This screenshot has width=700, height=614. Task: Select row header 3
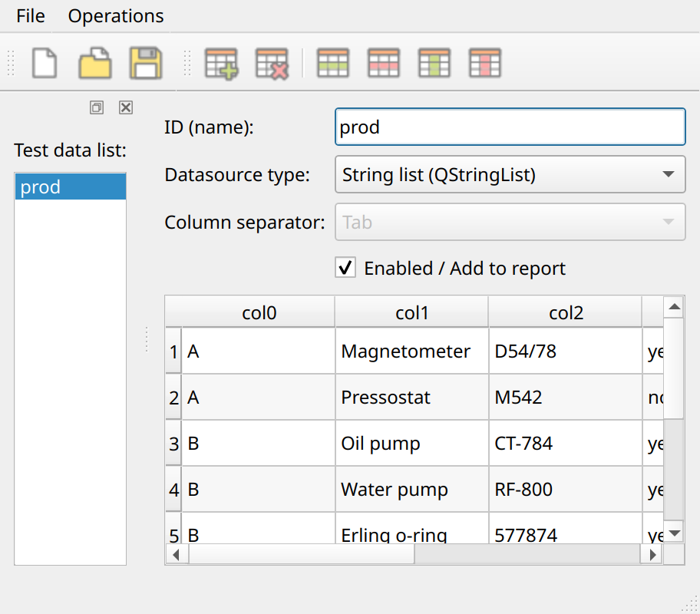click(x=173, y=443)
